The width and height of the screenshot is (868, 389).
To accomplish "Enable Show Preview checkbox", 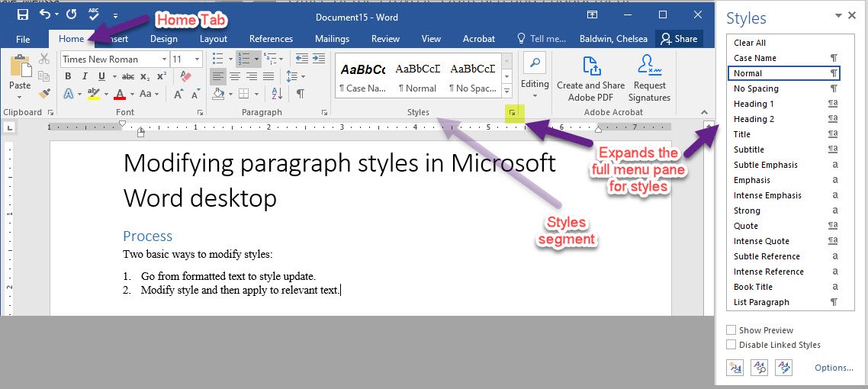I will [731, 330].
